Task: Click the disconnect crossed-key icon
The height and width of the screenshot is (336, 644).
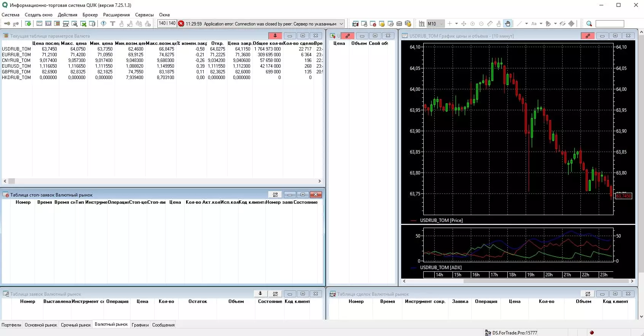Action: click(16, 24)
